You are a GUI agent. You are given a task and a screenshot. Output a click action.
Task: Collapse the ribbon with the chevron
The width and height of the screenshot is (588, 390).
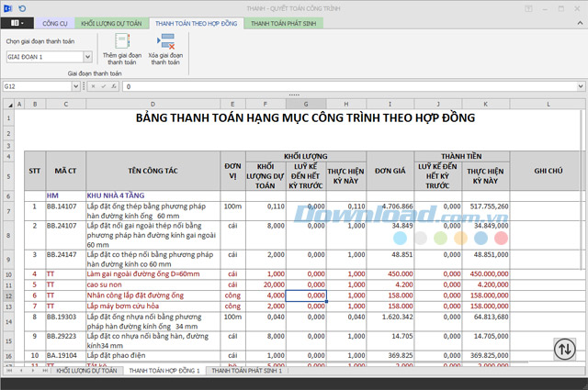(580, 23)
